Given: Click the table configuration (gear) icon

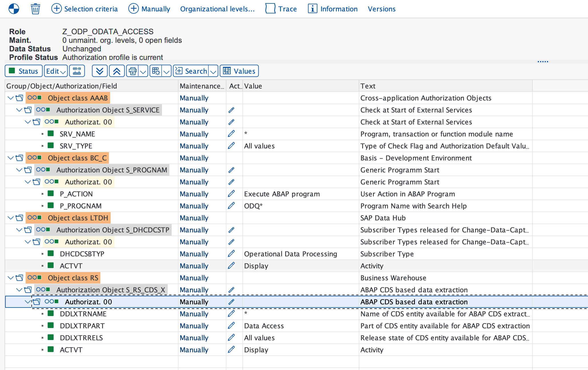Looking at the screenshot, I should pyautogui.click(x=156, y=71).
